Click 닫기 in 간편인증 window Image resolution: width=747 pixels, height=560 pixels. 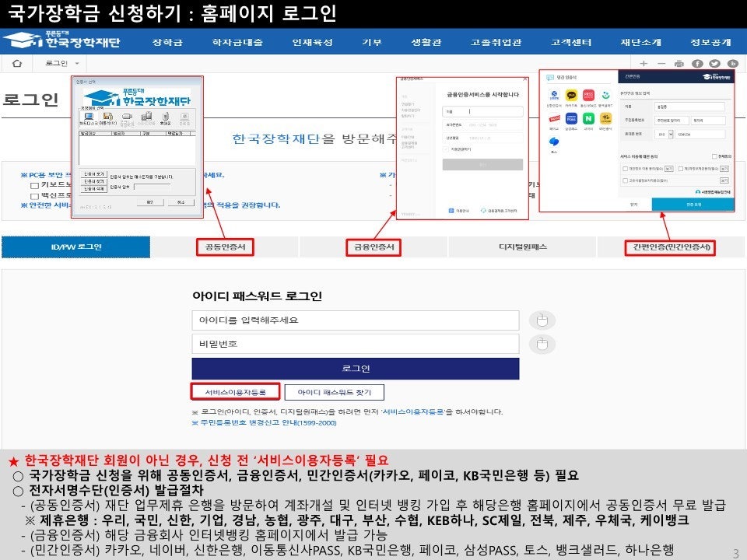point(633,204)
